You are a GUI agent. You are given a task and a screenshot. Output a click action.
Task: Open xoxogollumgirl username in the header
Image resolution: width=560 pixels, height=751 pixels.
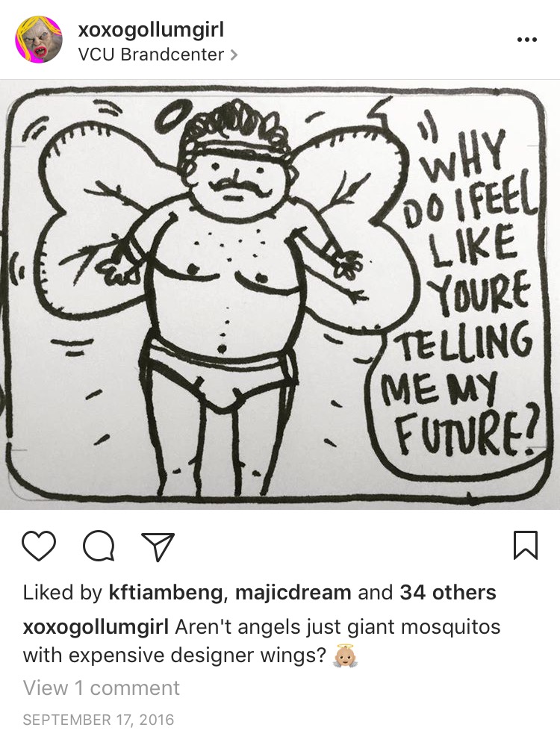pos(150,31)
